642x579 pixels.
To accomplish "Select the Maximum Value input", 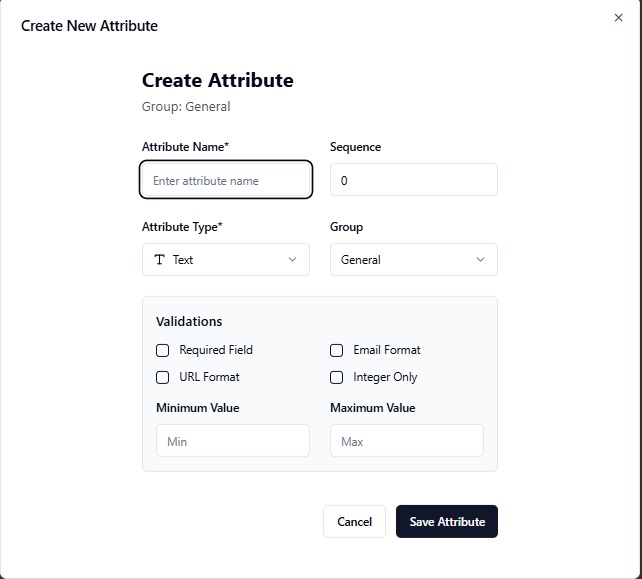I will pos(407,441).
